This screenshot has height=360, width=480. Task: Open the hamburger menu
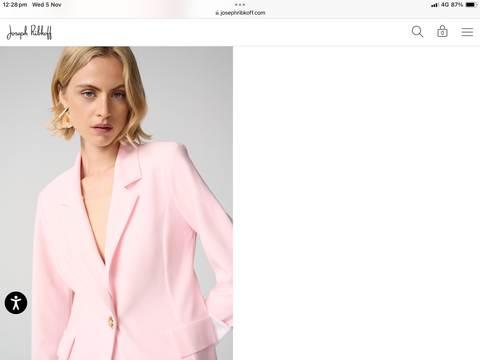467,32
